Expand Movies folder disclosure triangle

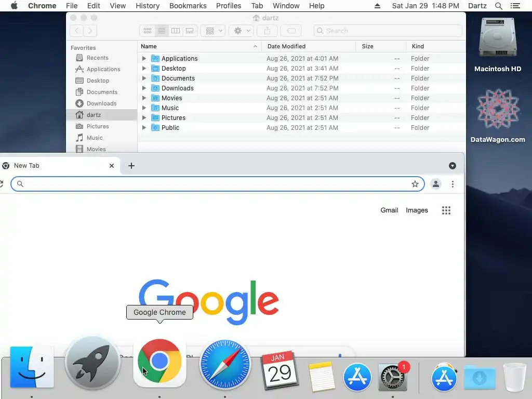[144, 98]
